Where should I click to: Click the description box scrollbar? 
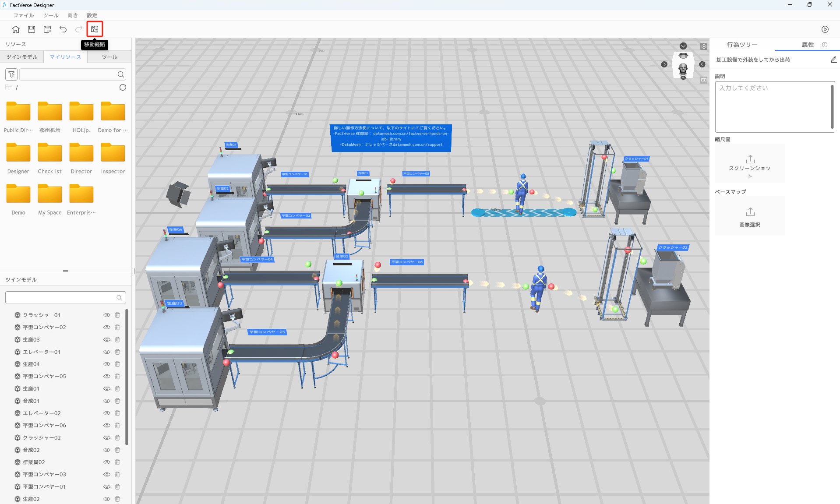tap(832, 106)
